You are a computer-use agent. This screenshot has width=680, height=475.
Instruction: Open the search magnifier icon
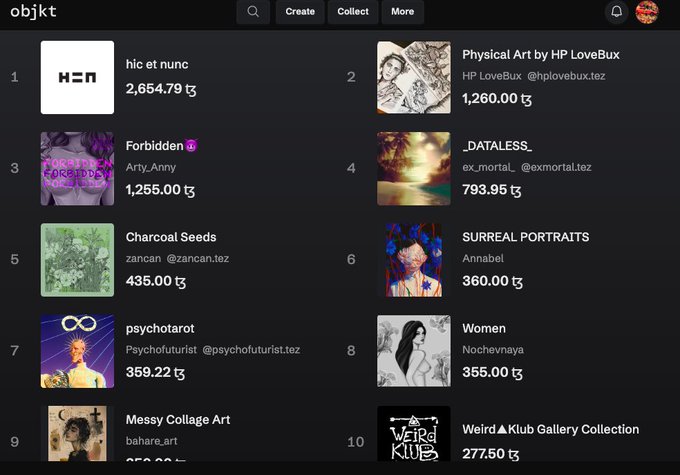pos(253,12)
